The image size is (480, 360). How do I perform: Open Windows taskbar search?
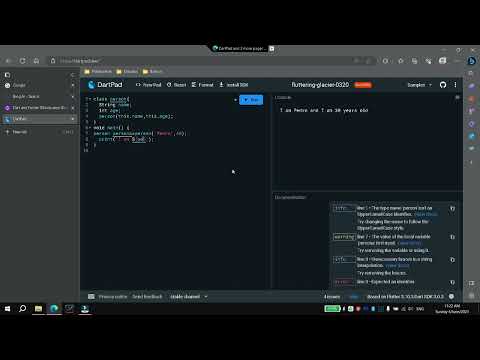[x=22, y=309]
